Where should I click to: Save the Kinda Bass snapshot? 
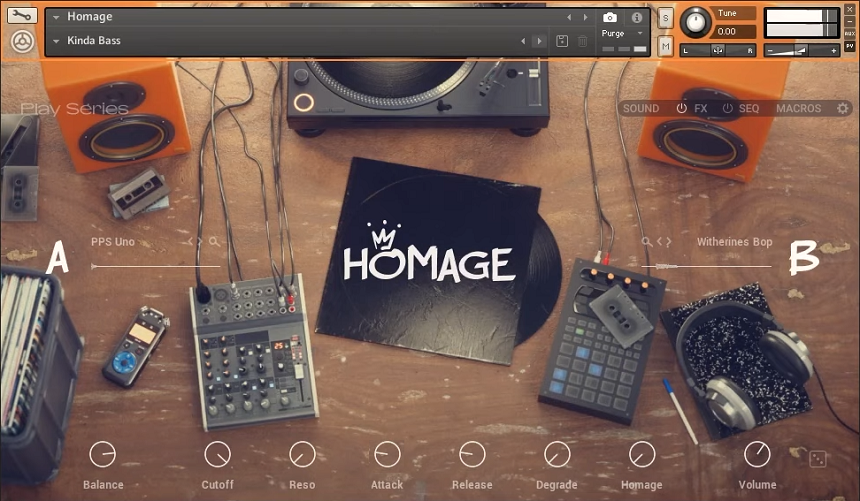click(x=562, y=41)
